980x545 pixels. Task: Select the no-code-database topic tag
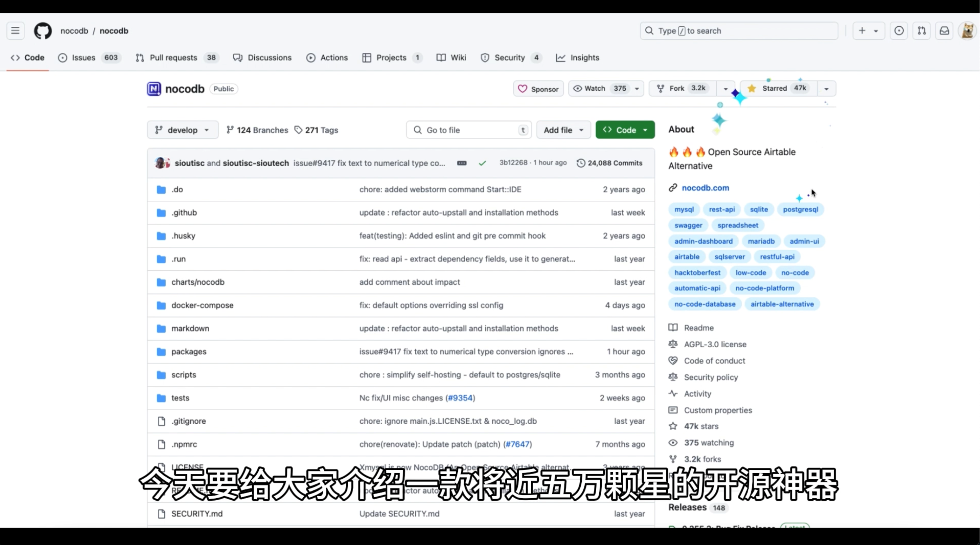705,304
